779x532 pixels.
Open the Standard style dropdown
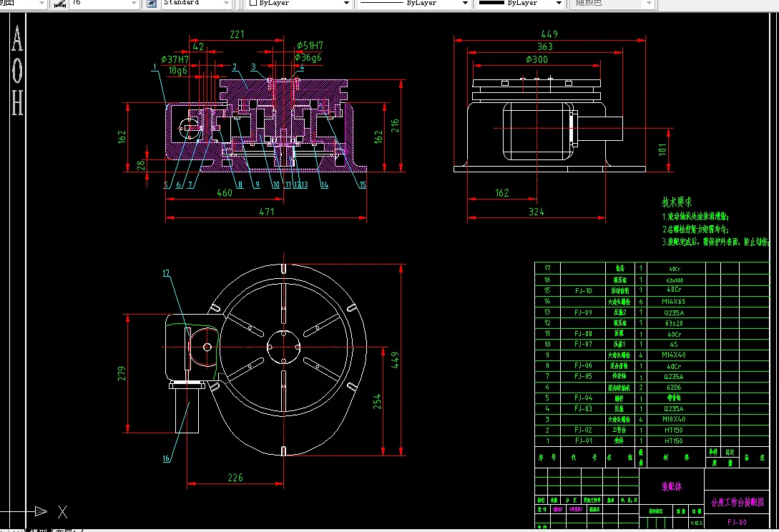point(227,4)
